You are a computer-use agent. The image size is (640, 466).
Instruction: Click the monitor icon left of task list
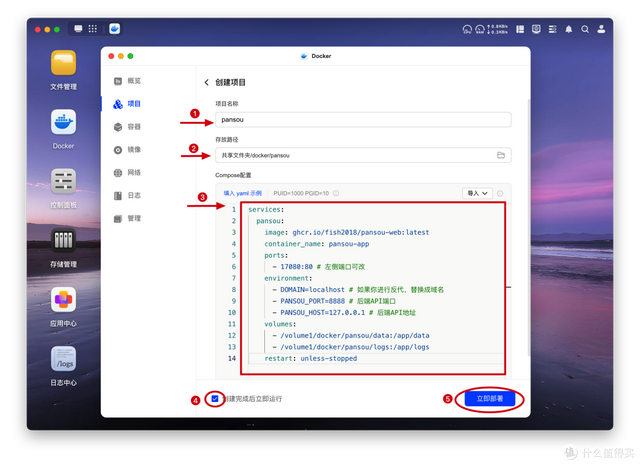pos(536,29)
